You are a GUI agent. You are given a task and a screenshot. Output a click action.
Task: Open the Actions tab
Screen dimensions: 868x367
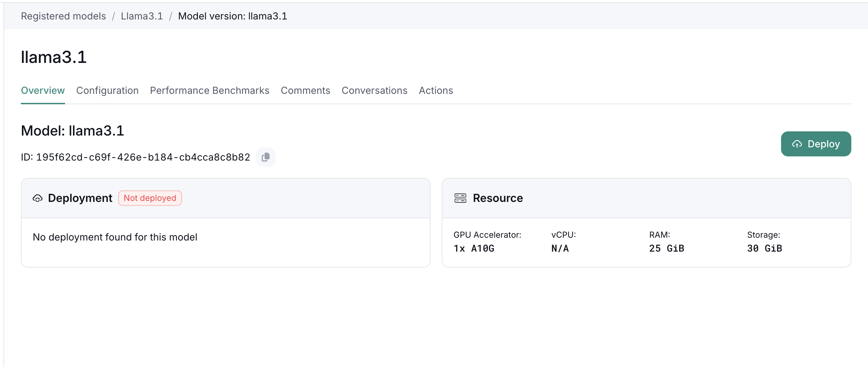[x=436, y=90]
